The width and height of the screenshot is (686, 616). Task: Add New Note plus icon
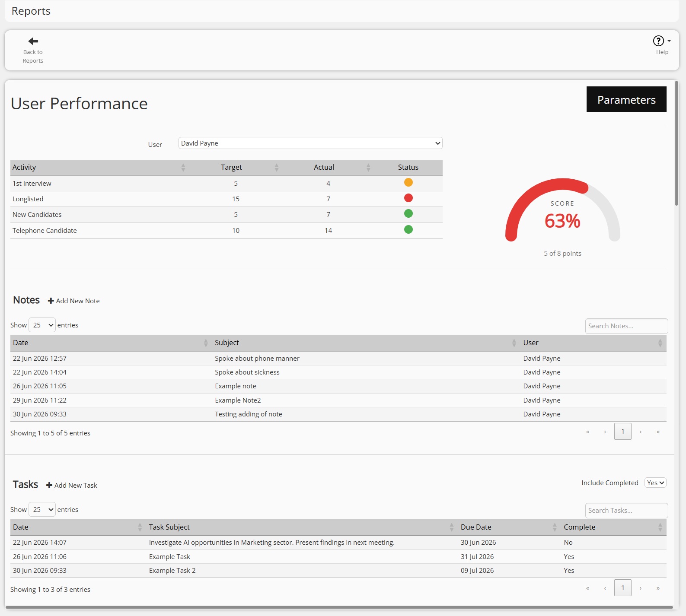pos(51,301)
